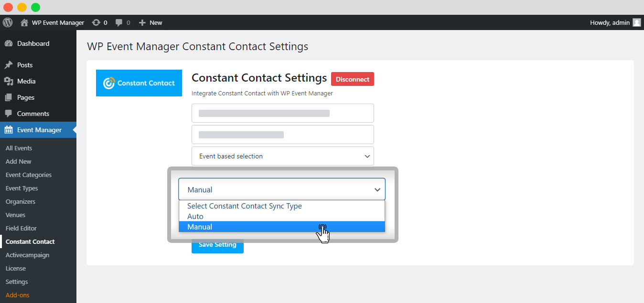Click the home icon beside WP Event Manager

tap(24, 22)
